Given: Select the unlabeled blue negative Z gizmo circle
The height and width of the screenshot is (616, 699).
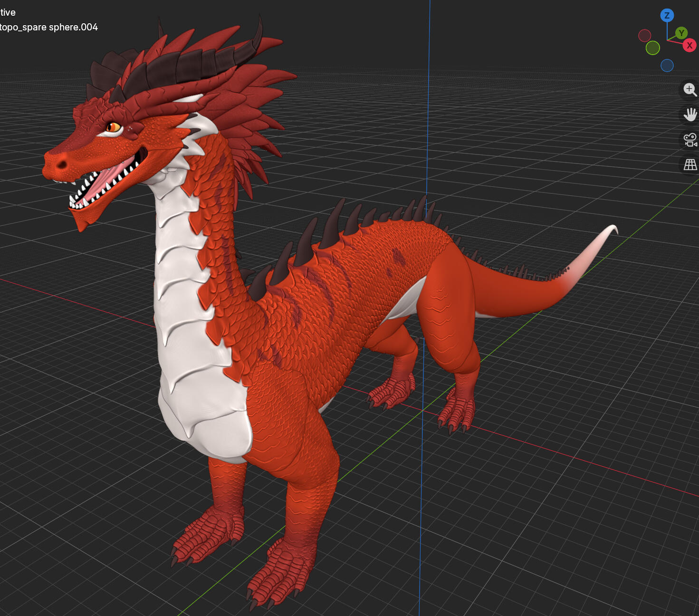Looking at the screenshot, I should [667, 65].
